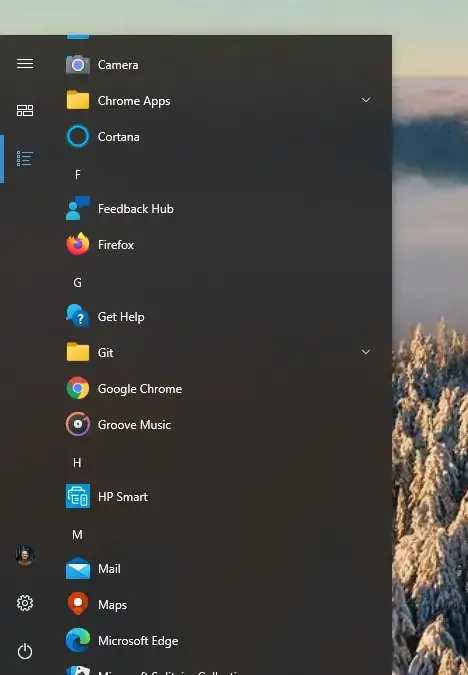Click the Chrome Apps folder icon

pyautogui.click(x=78, y=100)
